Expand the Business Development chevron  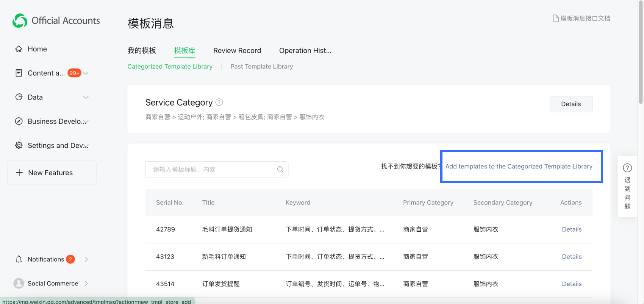point(86,122)
